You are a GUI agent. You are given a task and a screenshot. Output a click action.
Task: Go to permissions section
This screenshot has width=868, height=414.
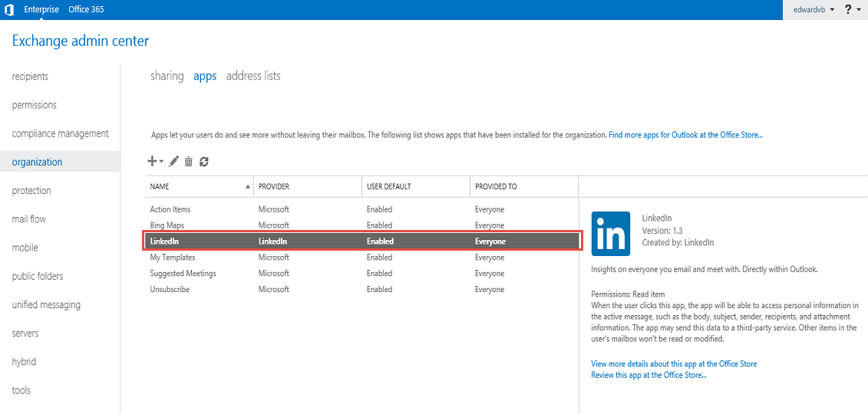coord(35,105)
